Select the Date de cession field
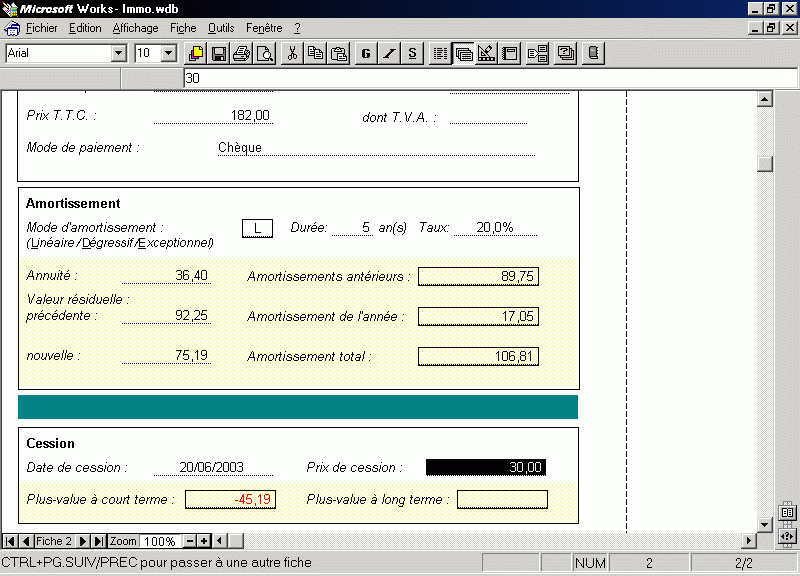The image size is (800, 576). 213,467
